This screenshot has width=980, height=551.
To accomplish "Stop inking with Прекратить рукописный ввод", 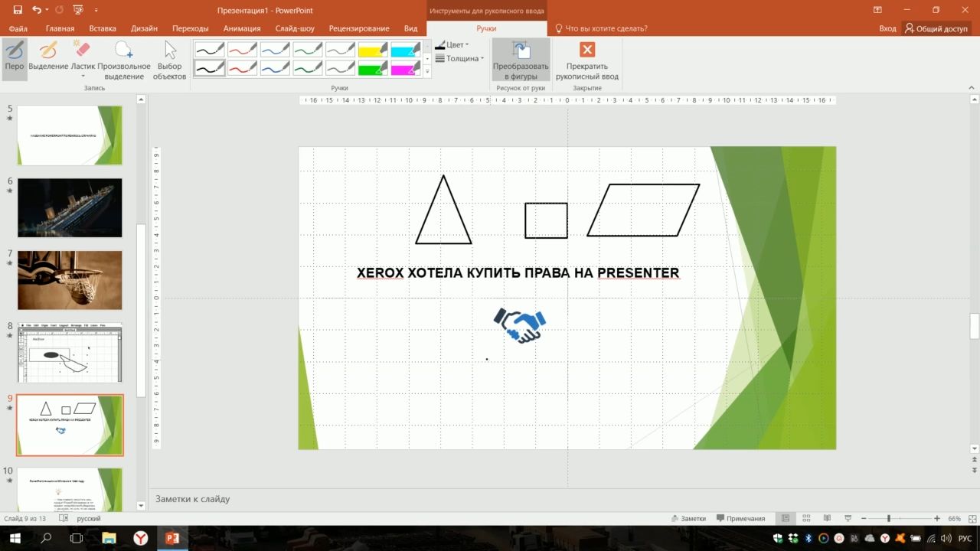I will point(587,60).
